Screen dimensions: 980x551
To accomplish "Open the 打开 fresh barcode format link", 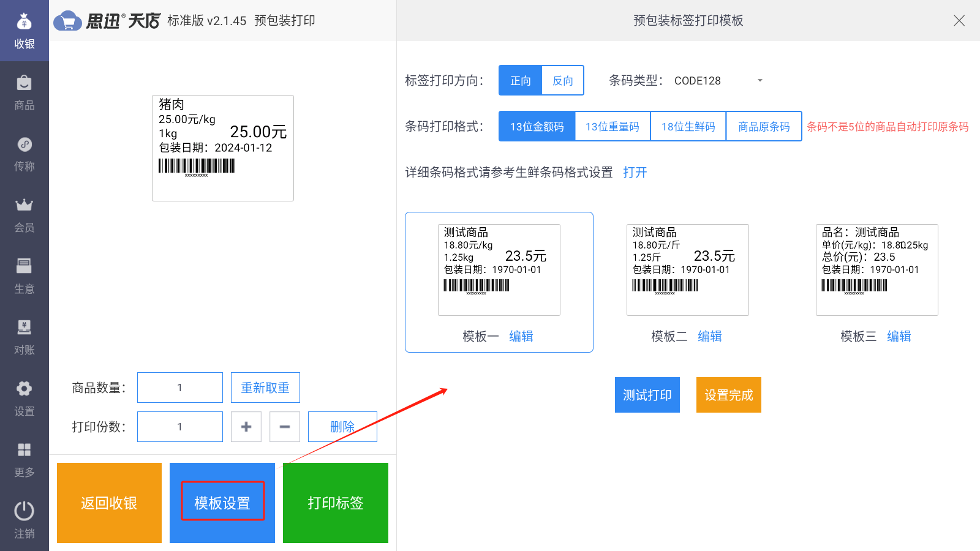I will pos(635,172).
